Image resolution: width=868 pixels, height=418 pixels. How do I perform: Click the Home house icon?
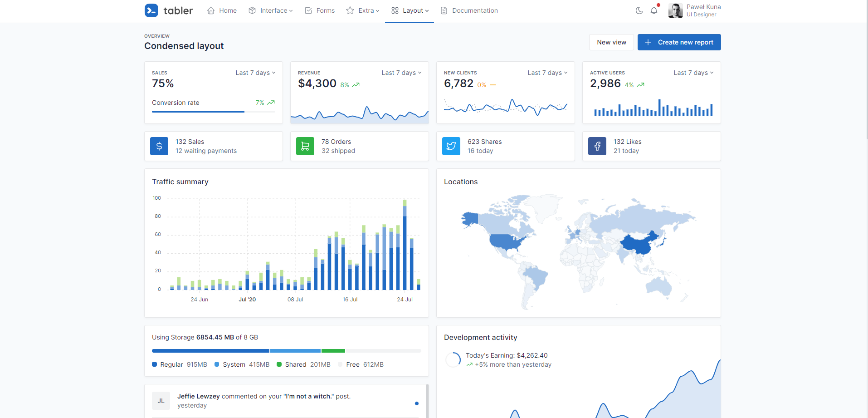pos(211,10)
